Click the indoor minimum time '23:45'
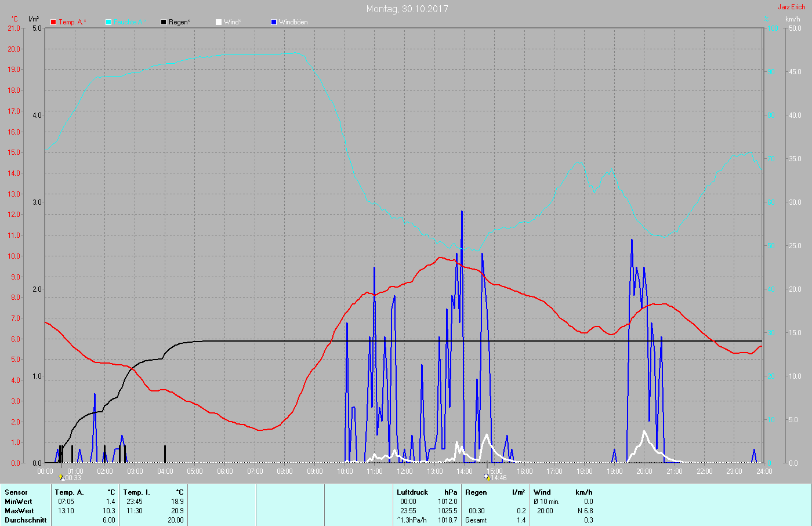Image resolution: width=812 pixels, height=526 pixels. point(135,502)
